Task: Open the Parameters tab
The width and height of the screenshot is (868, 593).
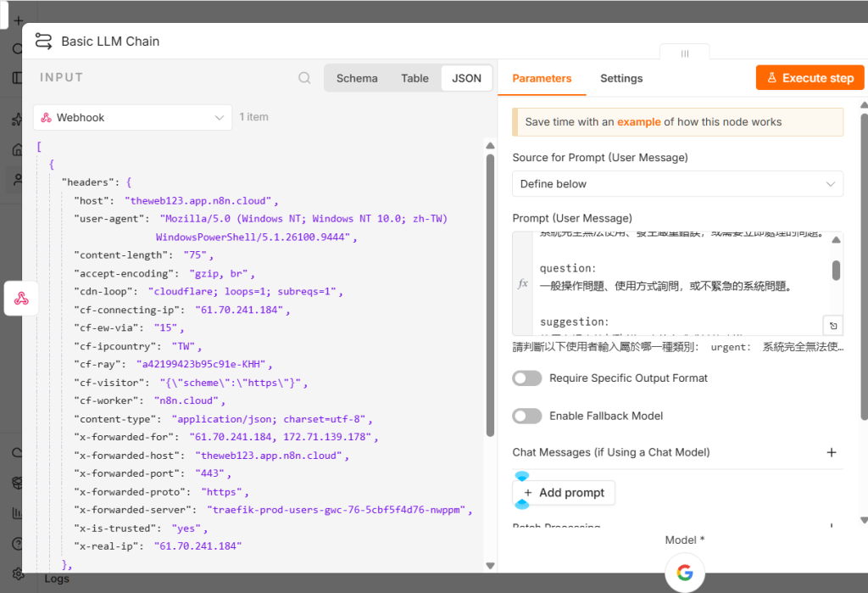Action: tap(542, 78)
